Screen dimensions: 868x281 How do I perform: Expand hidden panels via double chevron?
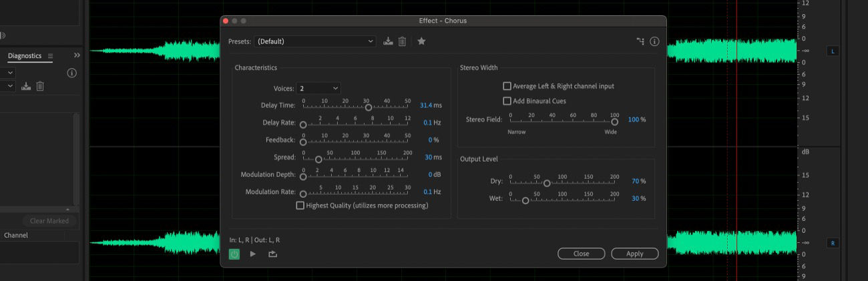click(77, 55)
